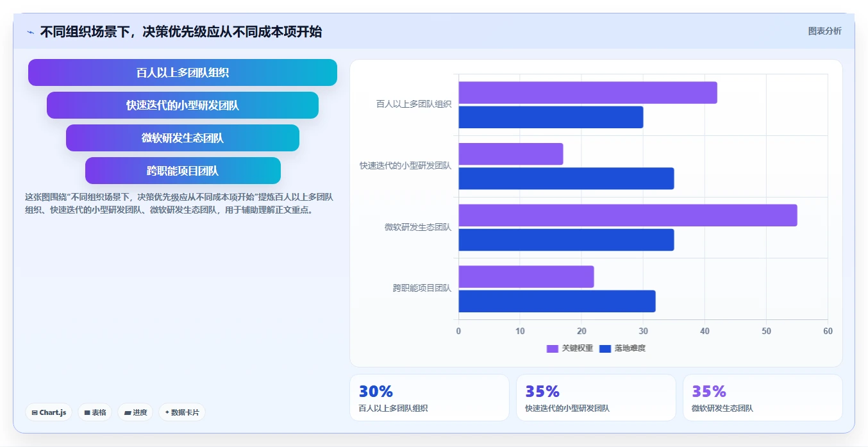Click the 30% 百人以上多团队组织 data card
868x447 pixels.
coord(430,398)
